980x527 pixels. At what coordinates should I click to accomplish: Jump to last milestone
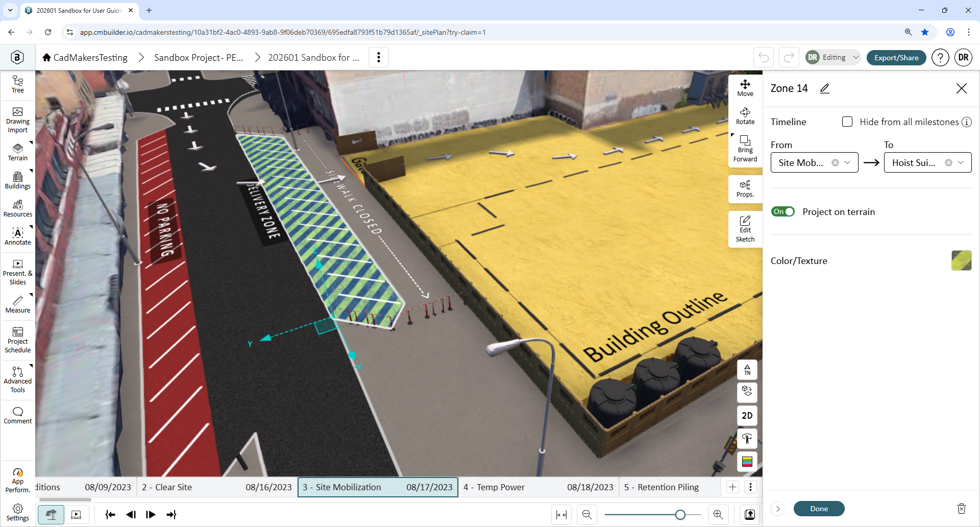(x=171, y=515)
